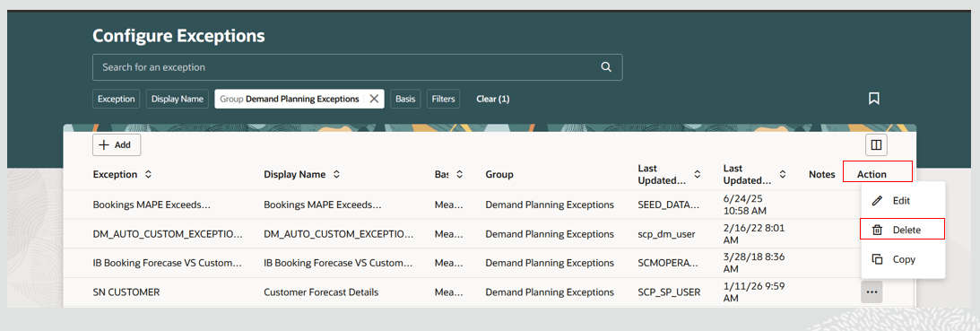Viewport: 980px width, 331px height.
Task: Click the Action column header
Action: click(x=872, y=175)
